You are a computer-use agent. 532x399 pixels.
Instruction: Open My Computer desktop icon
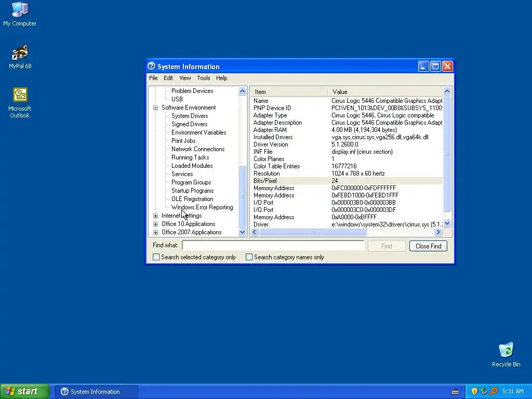click(20, 14)
